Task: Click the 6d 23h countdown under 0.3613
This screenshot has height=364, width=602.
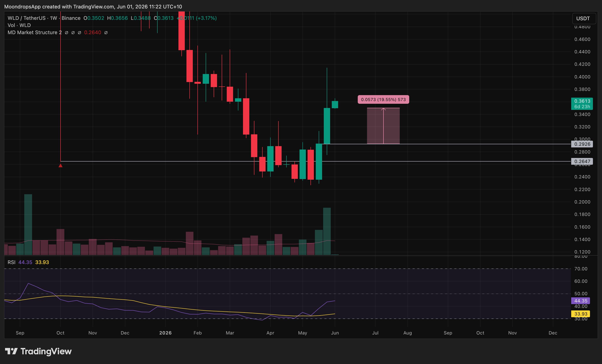Action: coord(582,107)
